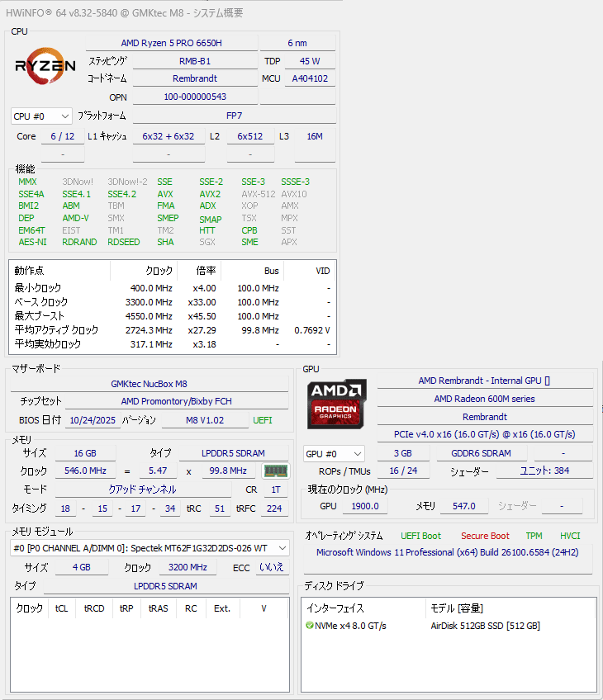Click the memory module chip icon
Viewport: 603px width, 700px height.
pos(274,471)
